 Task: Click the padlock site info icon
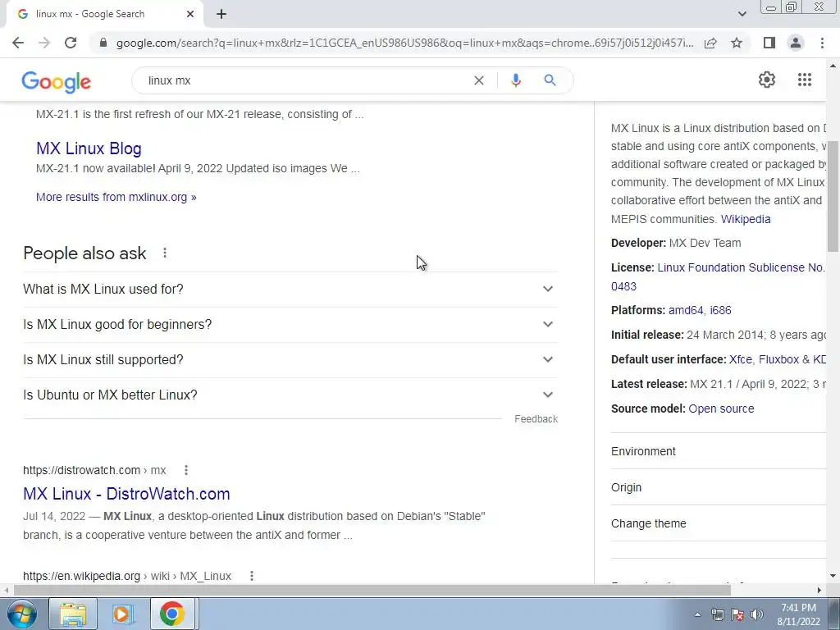point(103,43)
